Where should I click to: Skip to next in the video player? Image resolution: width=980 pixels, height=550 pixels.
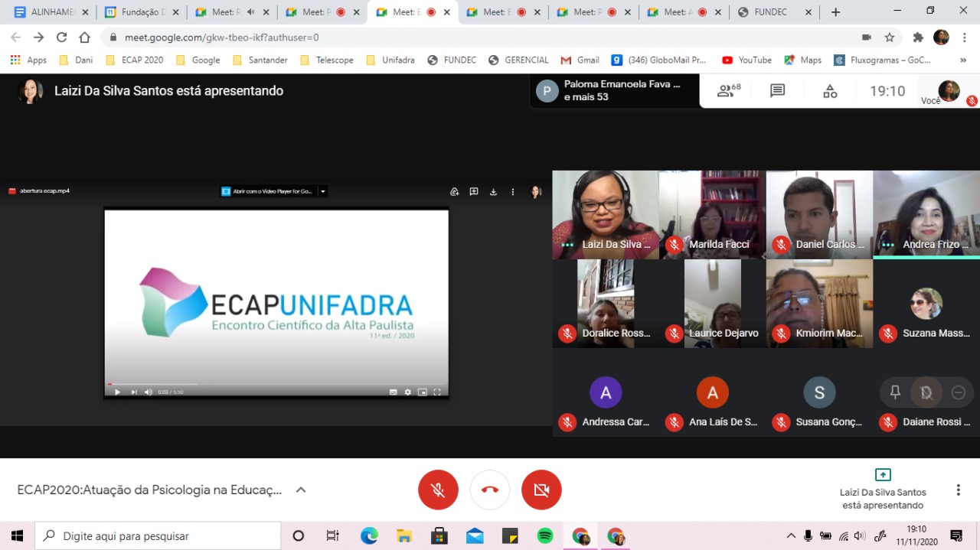coord(134,392)
